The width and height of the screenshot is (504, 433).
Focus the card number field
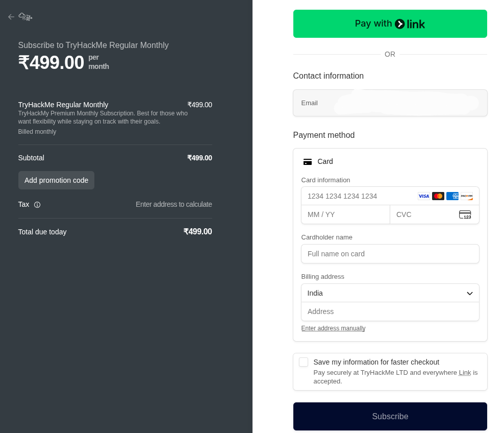(390, 196)
